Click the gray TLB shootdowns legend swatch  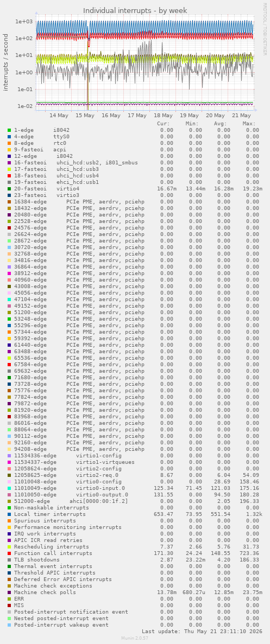(9, 560)
